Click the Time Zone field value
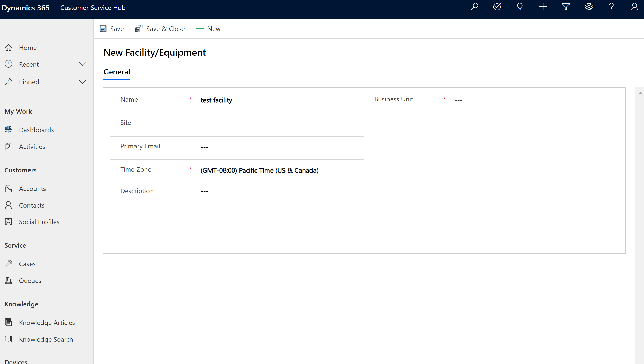Image resolution: width=644 pixels, height=364 pixels. coord(259,170)
